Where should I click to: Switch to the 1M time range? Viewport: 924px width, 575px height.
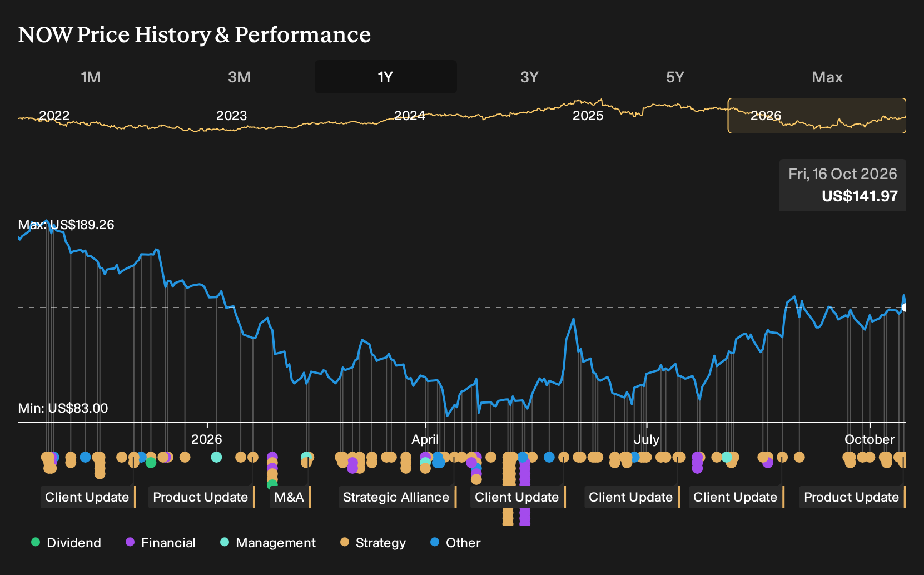[91, 77]
